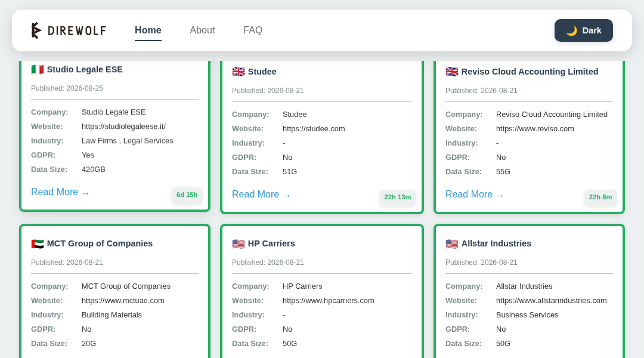The image size is (644, 358).
Task: Click the Business Services industry value
Action: point(527,315)
